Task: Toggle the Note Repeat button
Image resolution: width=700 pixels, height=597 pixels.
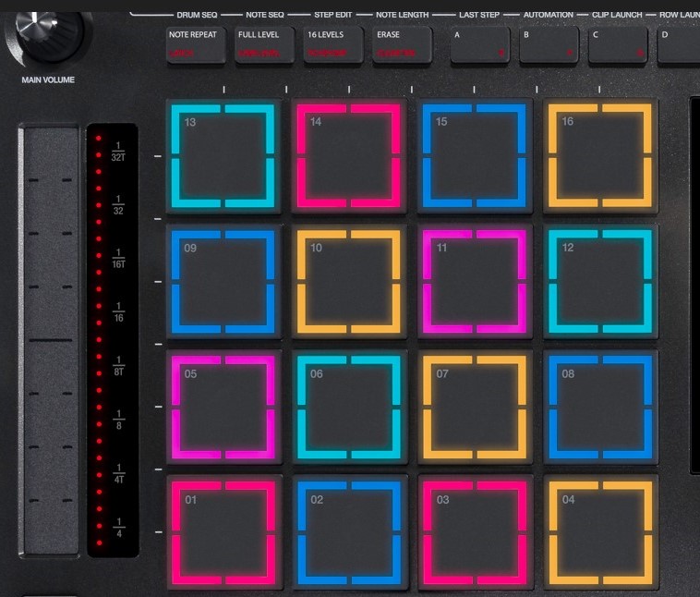Action: tap(192, 43)
